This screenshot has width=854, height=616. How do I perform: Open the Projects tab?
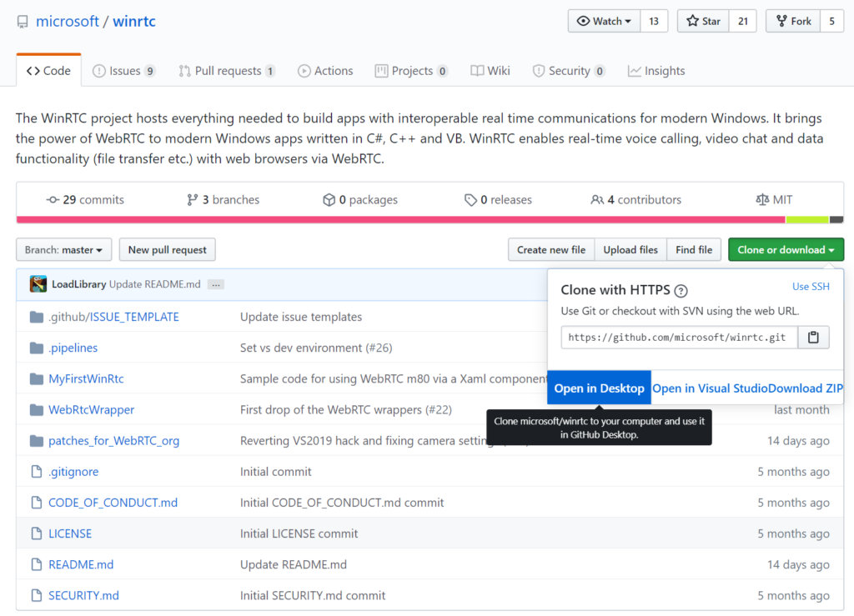411,71
